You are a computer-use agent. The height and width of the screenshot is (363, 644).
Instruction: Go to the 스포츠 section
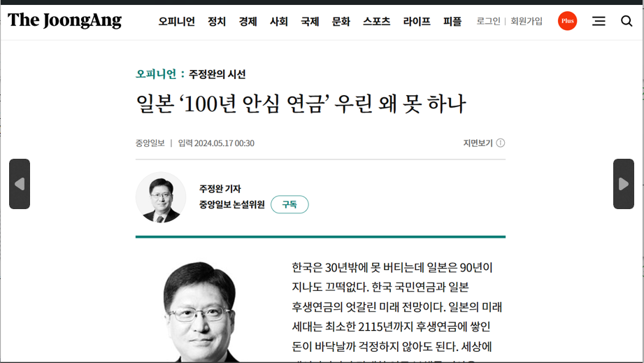(376, 22)
